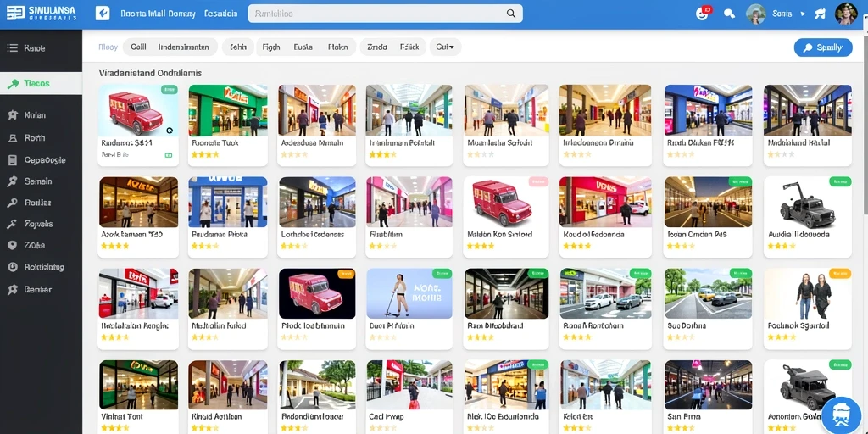Open the Pochnok Sgartod two women thumbnail
This screenshot has height=434, width=868.
[808, 293]
